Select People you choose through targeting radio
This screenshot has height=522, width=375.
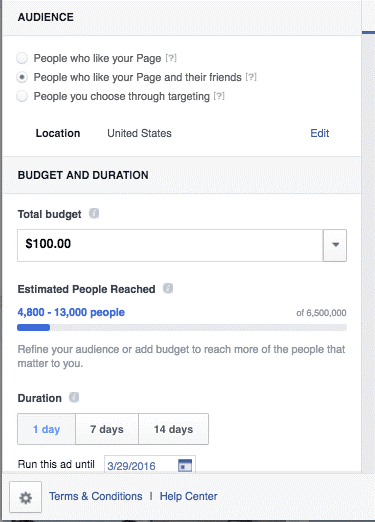22,96
